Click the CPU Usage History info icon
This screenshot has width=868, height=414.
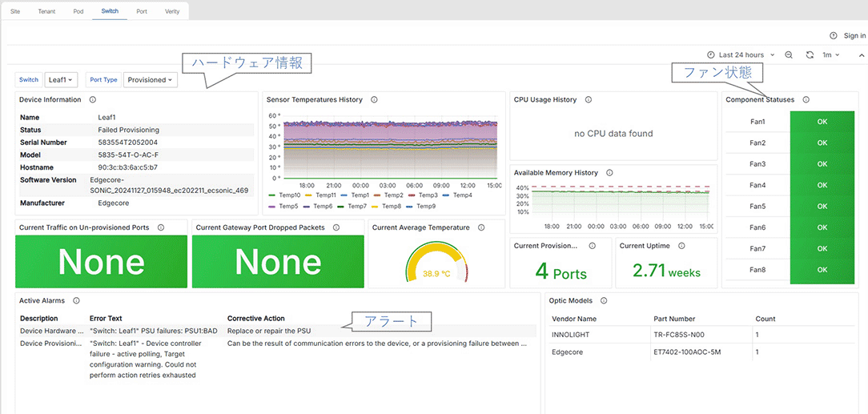[589, 99]
